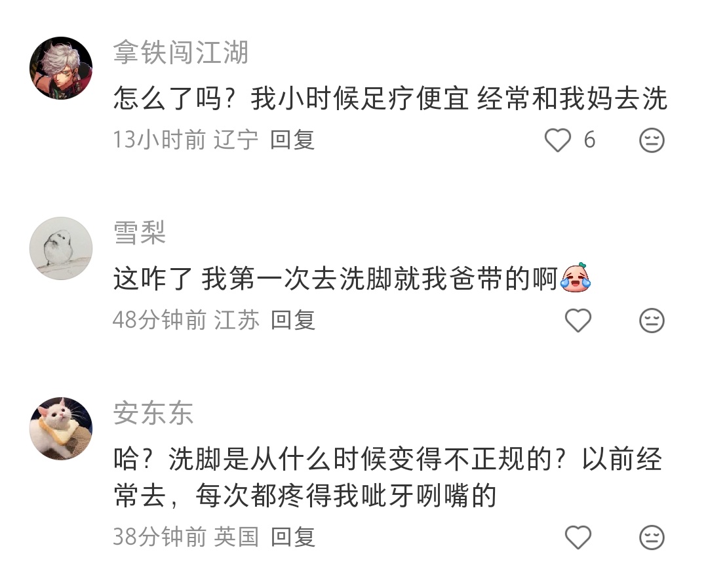708x588 pixels.
Task: Open username 雪梨
Action: (140, 233)
